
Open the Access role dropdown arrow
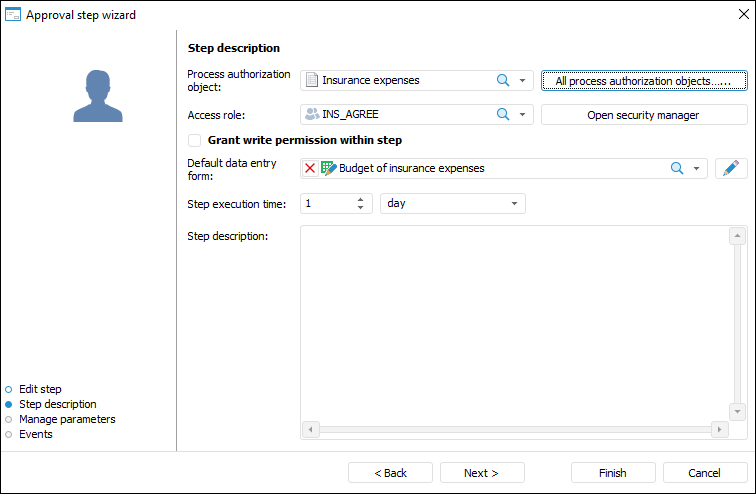point(522,115)
